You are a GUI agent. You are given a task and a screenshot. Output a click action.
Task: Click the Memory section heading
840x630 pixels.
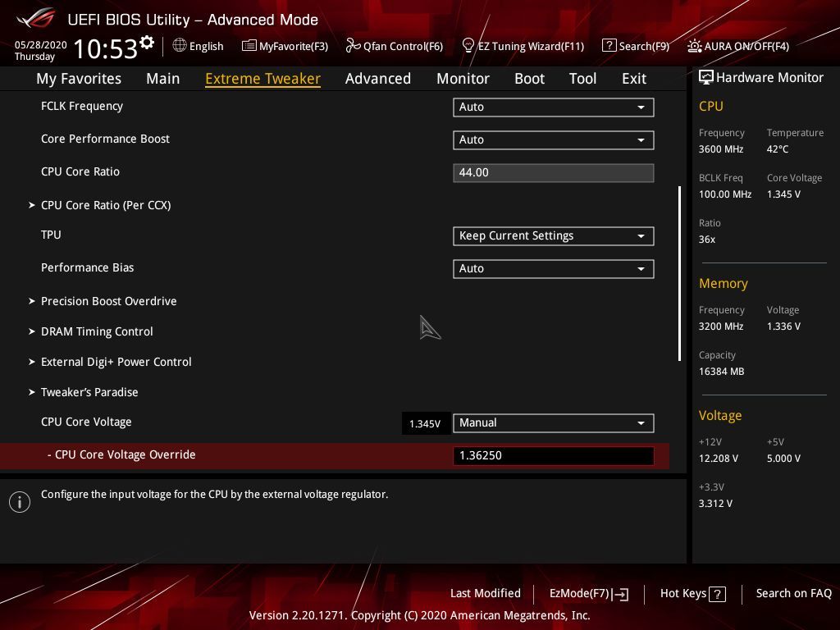(x=724, y=283)
